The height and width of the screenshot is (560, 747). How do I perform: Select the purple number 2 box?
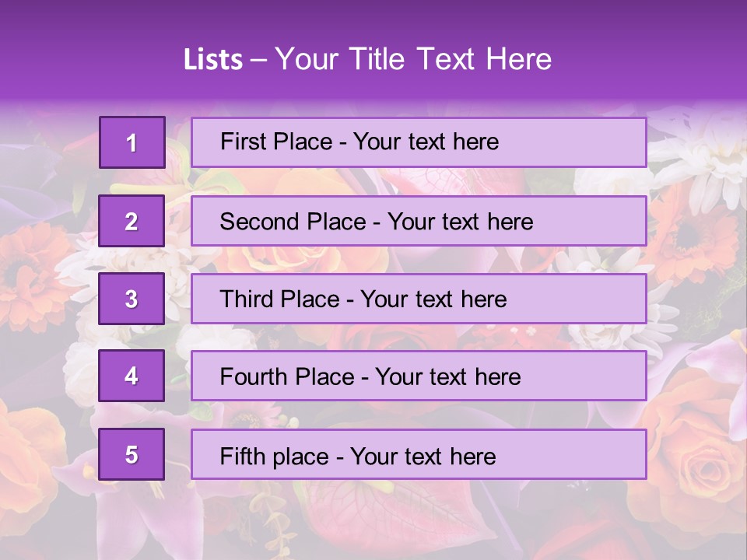click(132, 221)
